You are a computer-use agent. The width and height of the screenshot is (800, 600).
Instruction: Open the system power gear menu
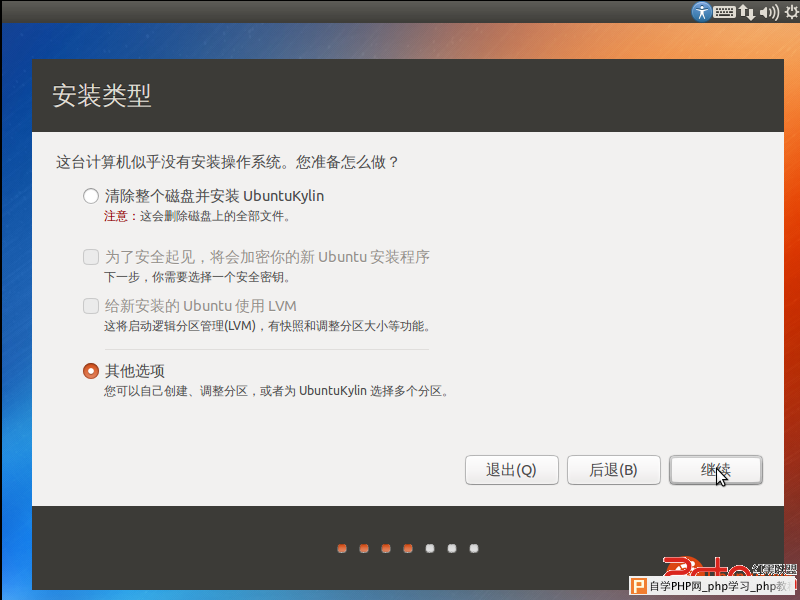(x=791, y=11)
